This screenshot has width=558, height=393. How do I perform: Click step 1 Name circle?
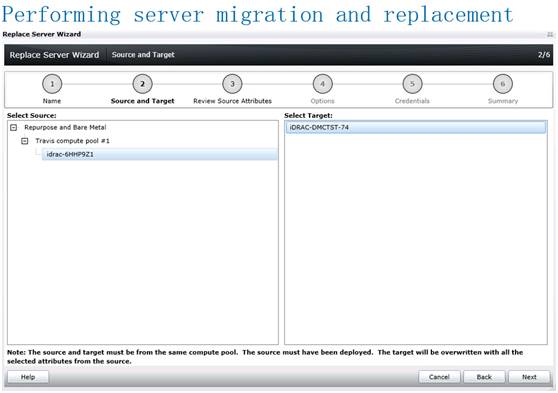point(52,84)
